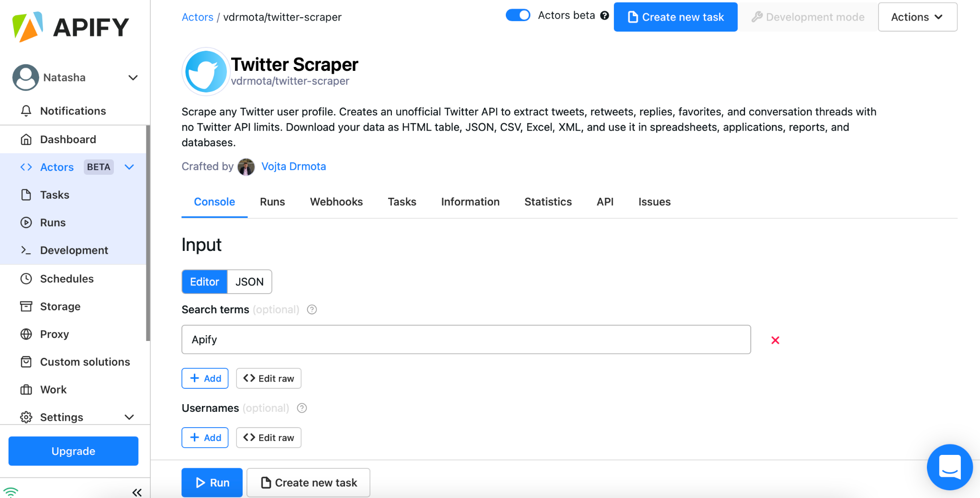This screenshot has width=980, height=498.
Task: Open the Issues tab
Action: [654, 202]
